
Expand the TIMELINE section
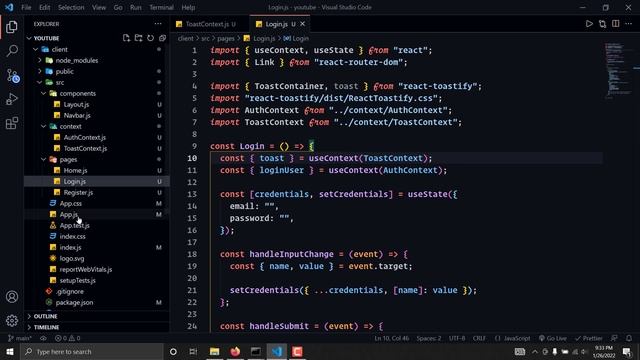coord(97,327)
